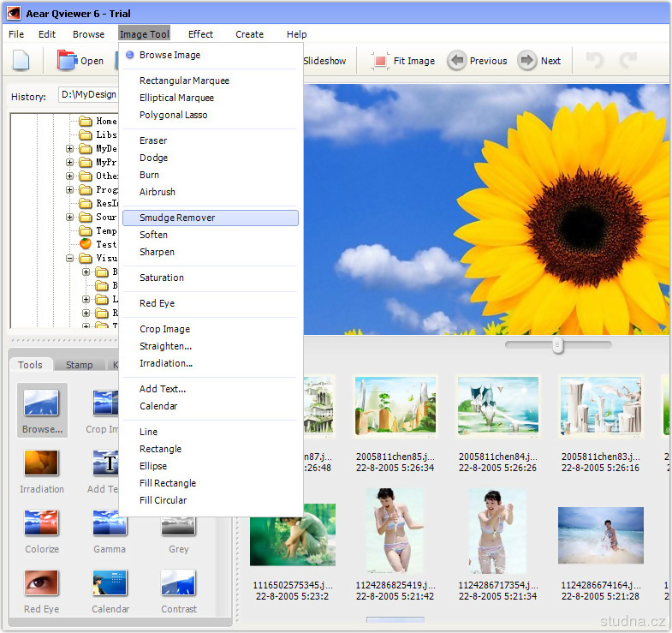Advance to the Next image
Image resolution: width=672 pixels, height=633 pixels.
tap(539, 61)
